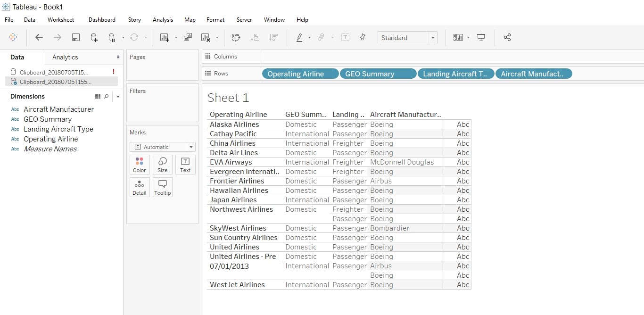Toggle the fix axes pin icon
Image resolution: width=644 pixels, height=315 pixels.
[362, 38]
